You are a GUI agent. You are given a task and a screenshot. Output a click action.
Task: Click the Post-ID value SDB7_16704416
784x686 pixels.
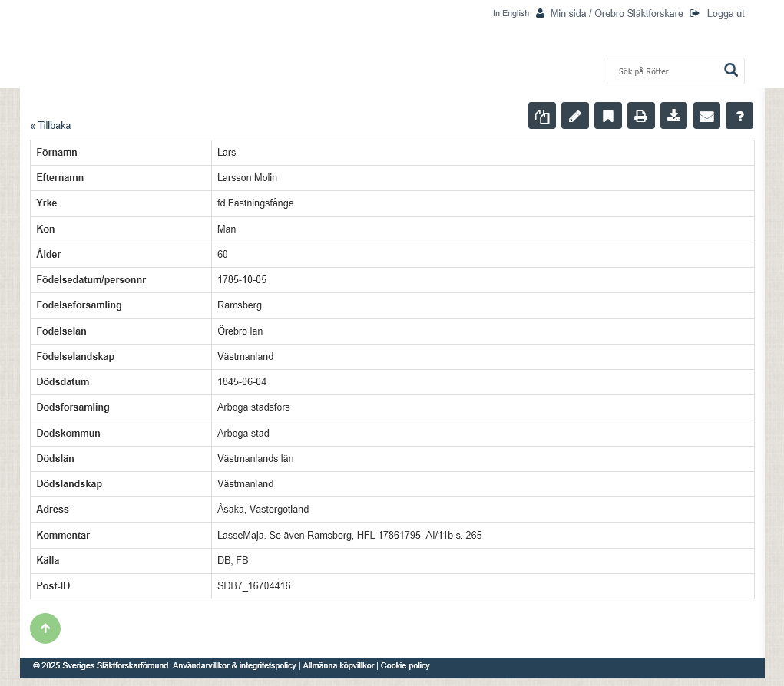coord(254,586)
